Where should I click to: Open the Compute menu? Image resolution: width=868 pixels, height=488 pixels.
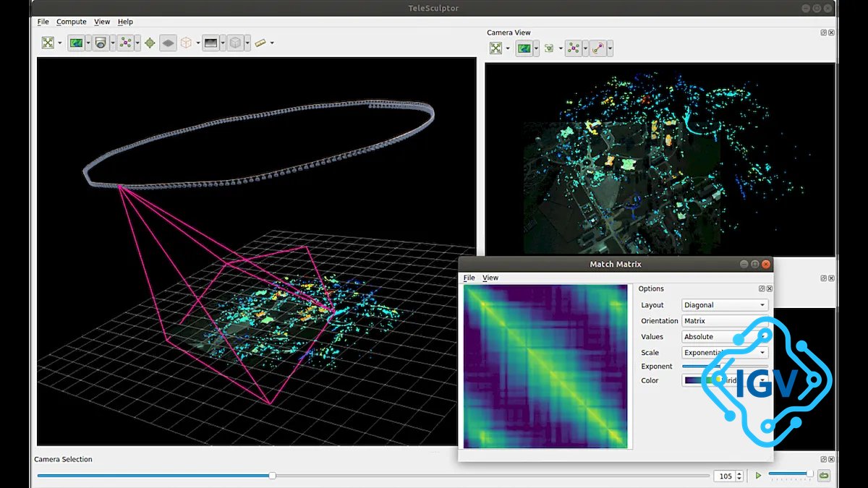click(72, 22)
